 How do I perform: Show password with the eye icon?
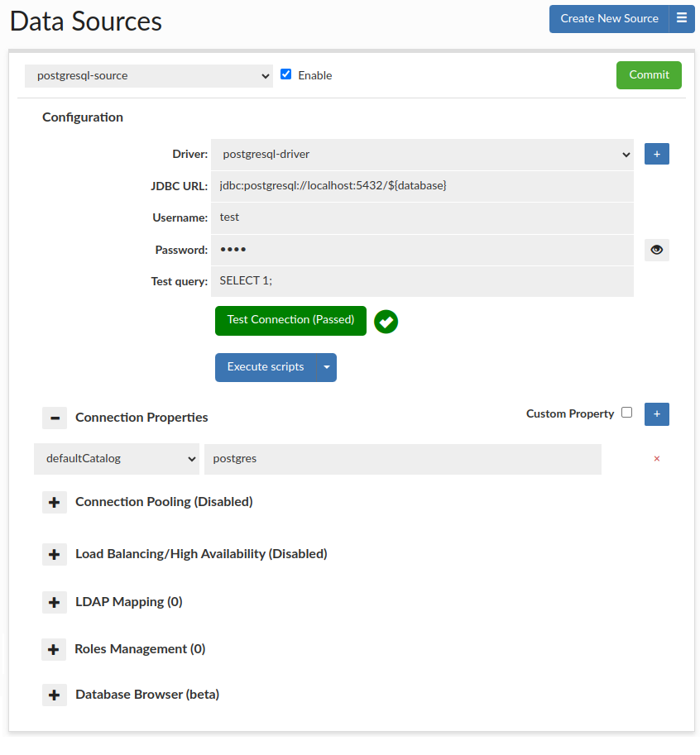[656, 250]
